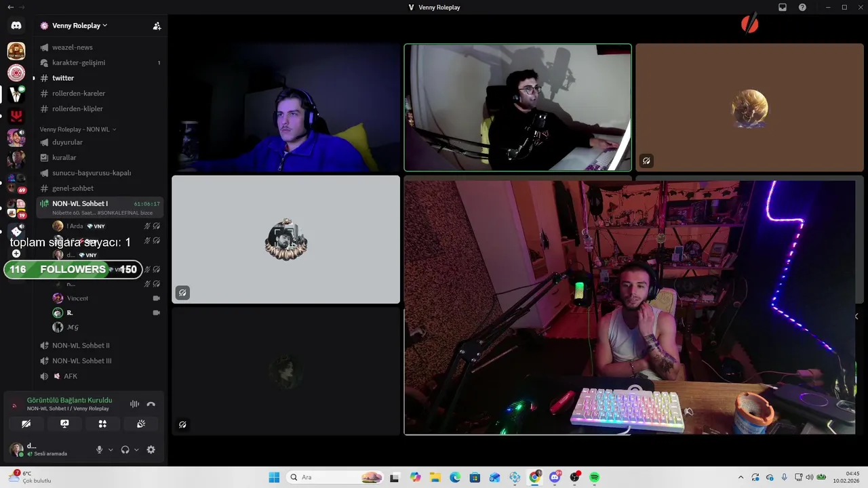868x488 pixels.
Task: Focus the speaking webcam tile with microphone
Action: [x=518, y=107]
